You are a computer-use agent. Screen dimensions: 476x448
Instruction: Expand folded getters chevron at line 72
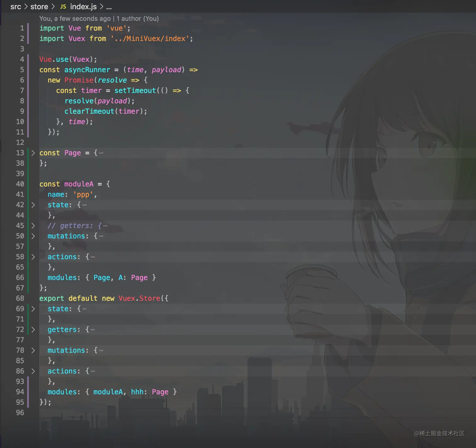pyautogui.click(x=33, y=329)
